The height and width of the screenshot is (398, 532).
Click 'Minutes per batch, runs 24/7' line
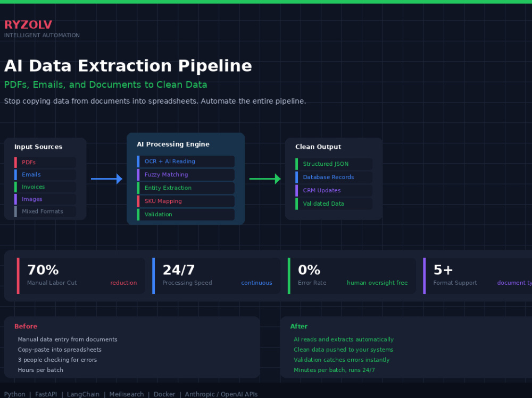tap(334, 370)
